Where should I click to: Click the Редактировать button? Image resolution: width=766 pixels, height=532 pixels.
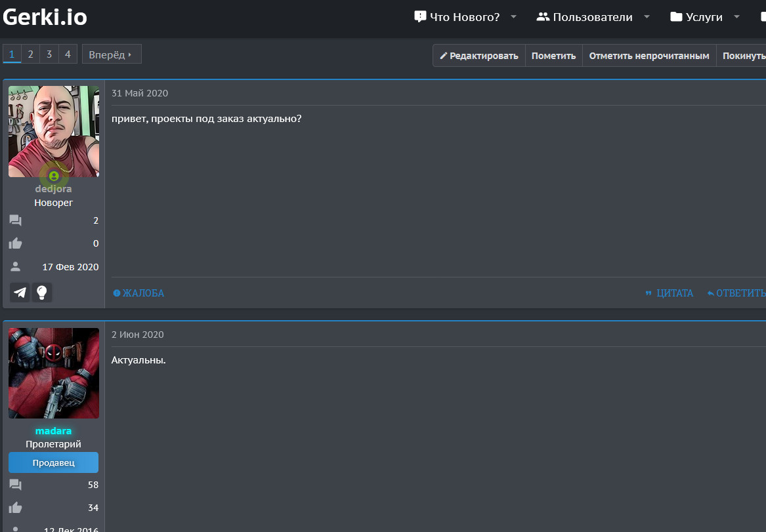[479, 56]
